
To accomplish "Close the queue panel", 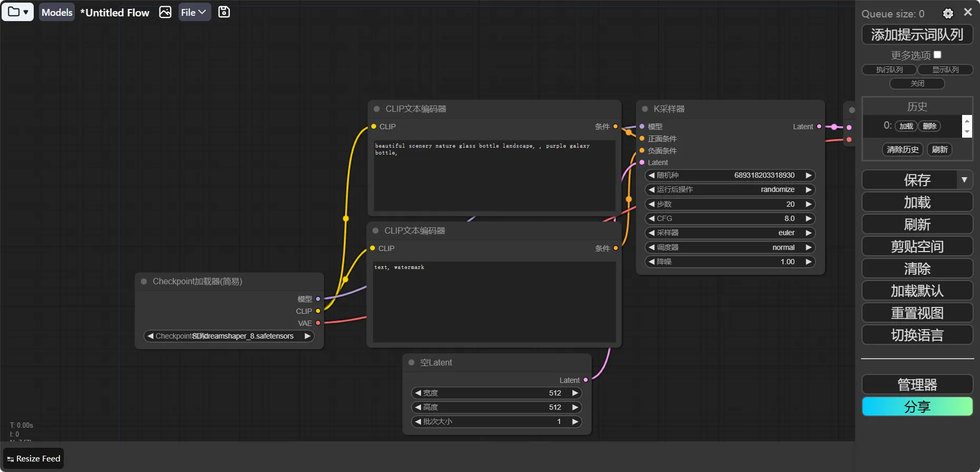I will [968, 12].
